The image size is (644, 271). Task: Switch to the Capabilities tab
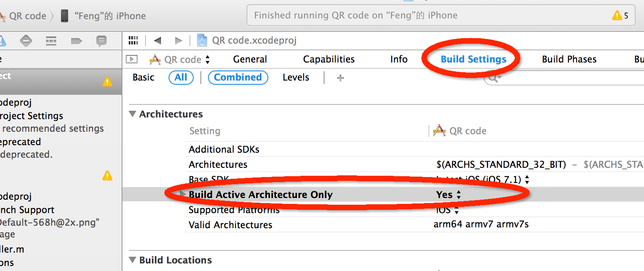(x=329, y=60)
